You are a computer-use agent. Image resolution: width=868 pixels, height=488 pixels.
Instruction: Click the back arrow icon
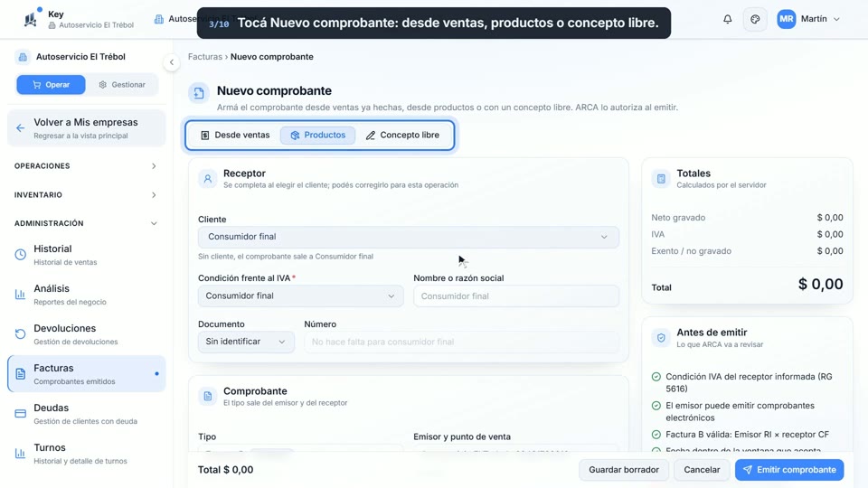(x=21, y=128)
